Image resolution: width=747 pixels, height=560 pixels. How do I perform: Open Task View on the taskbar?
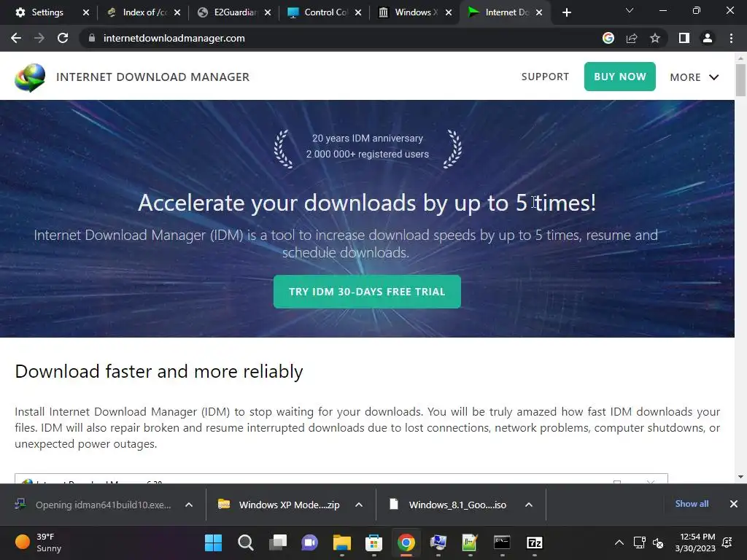coord(278,542)
